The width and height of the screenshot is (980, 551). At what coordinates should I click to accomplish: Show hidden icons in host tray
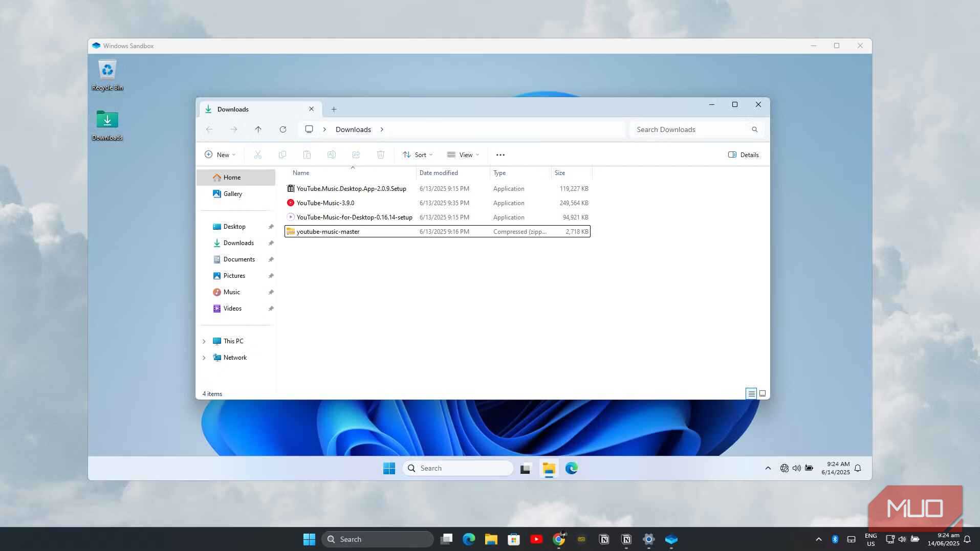click(x=818, y=539)
